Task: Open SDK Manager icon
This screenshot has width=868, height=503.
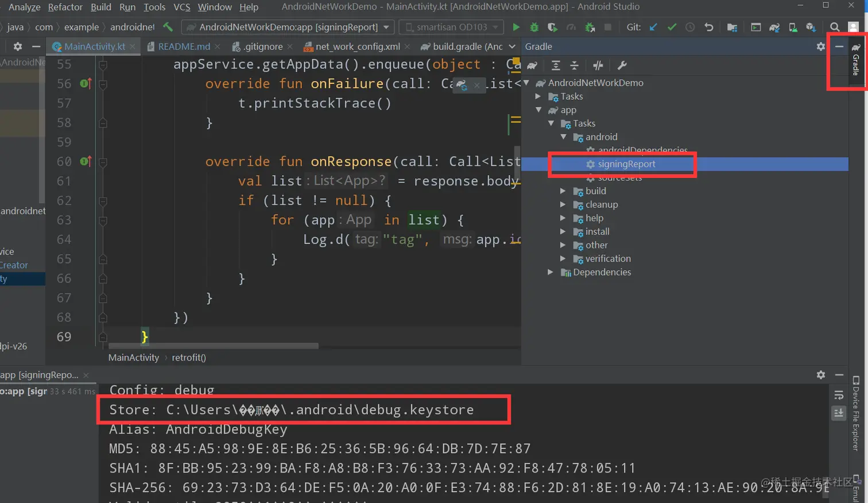Action: click(x=811, y=27)
